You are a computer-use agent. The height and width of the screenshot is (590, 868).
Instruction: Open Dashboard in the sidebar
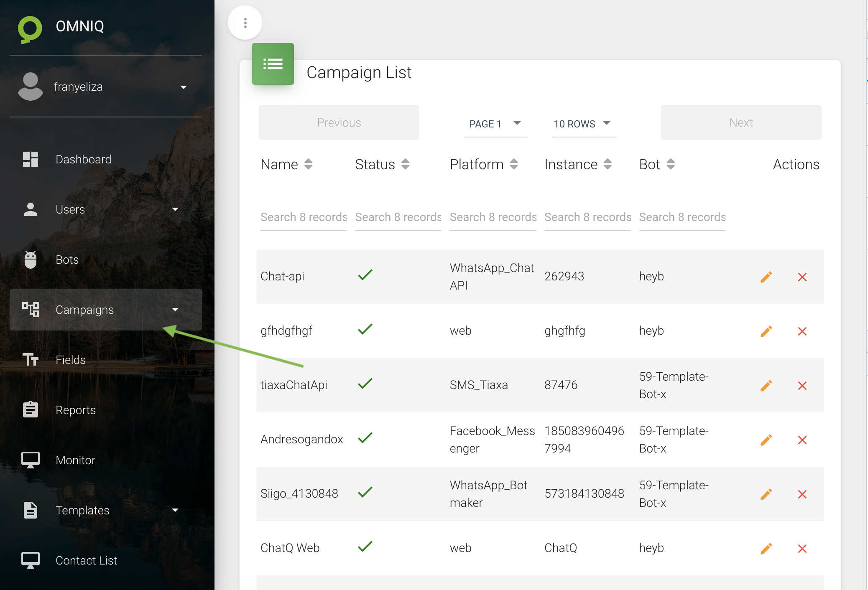pyautogui.click(x=83, y=159)
